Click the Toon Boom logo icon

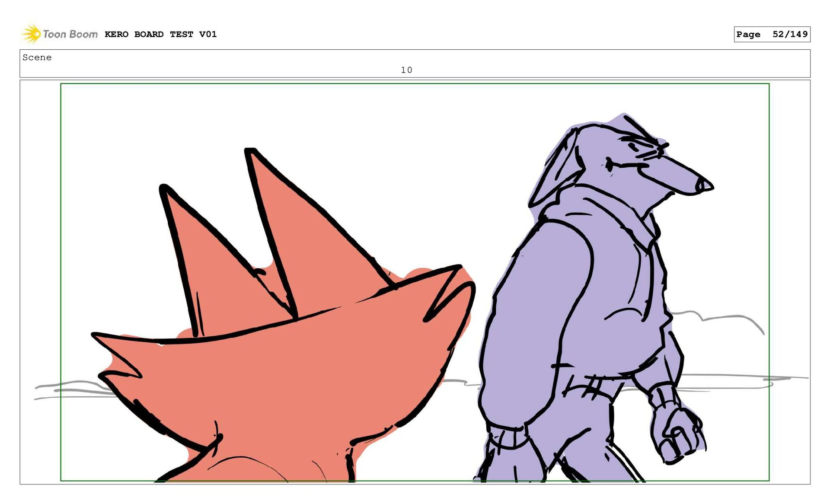(x=31, y=34)
